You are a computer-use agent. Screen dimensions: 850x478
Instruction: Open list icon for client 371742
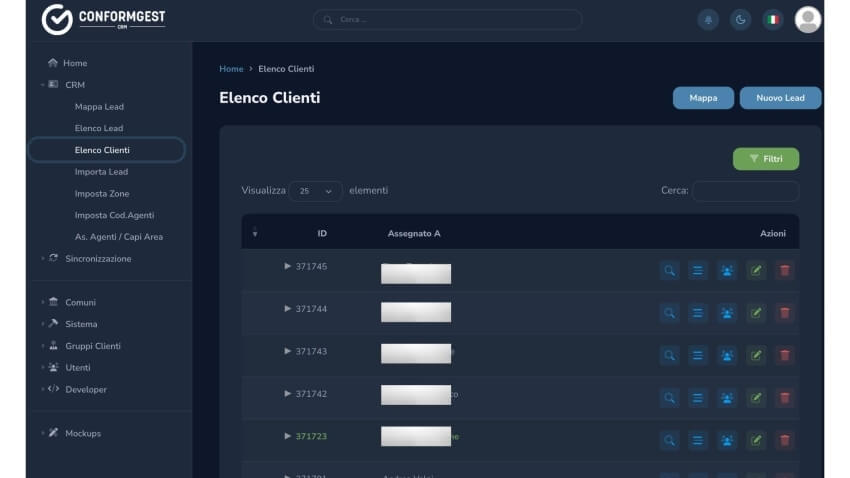[698, 398]
